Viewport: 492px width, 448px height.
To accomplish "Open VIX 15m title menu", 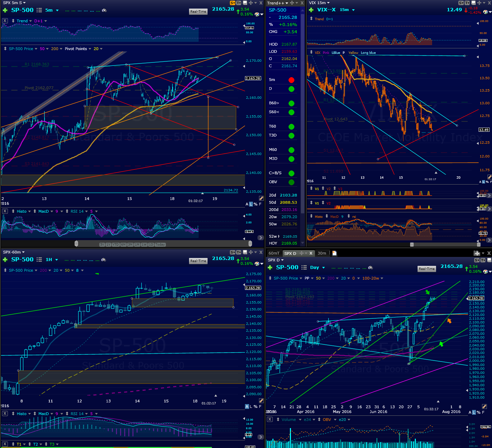I will pyautogui.click(x=319, y=3).
